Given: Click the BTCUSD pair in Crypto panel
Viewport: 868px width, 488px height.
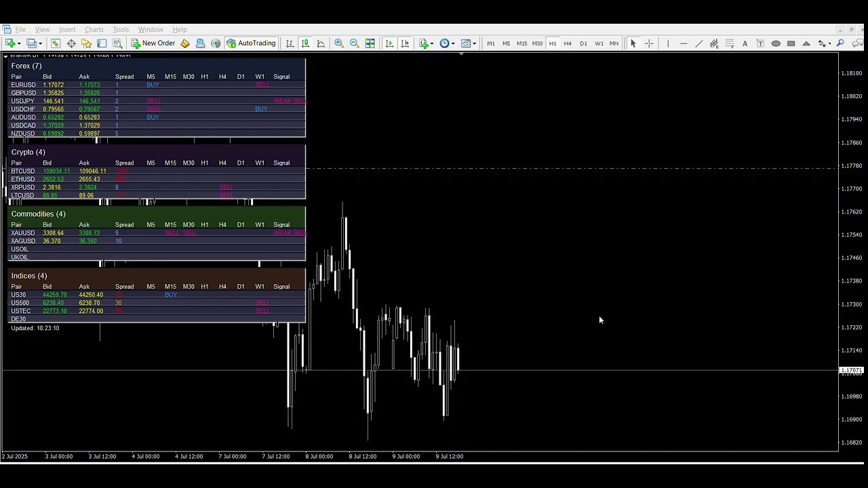Looking at the screenshot, I should point(22,171).
